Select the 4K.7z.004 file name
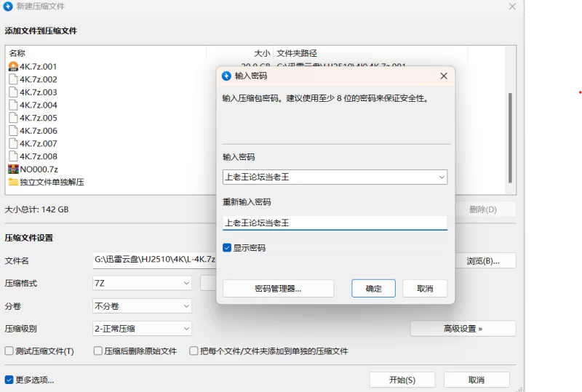Viewport: 582px width, 392px height. tap(39, 105)
